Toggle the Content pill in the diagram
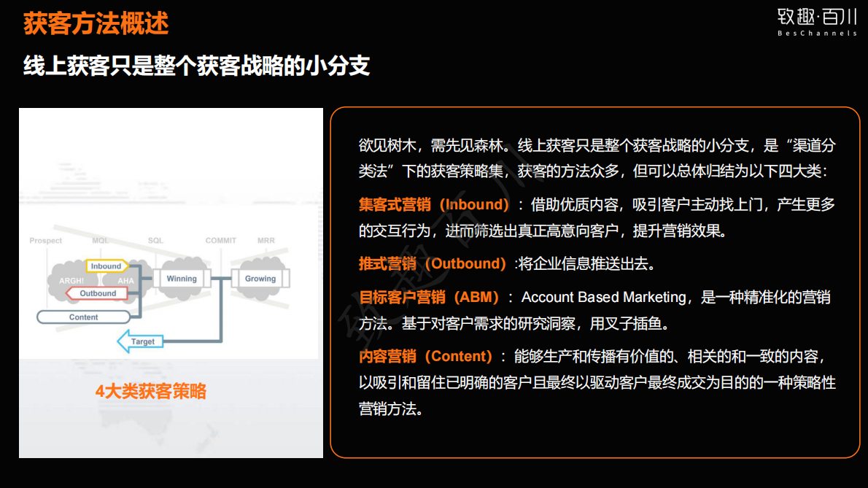Image resolution: width=868 pixels, height=488 pixels. pos(82,317)
